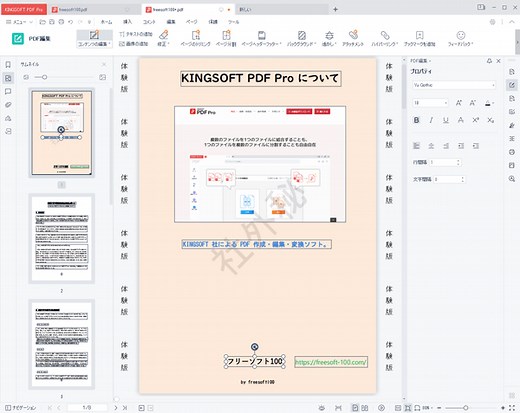The width and height of the screenshot is (520, 413).
Task: Click the page number input field
Action: tap(87, 408)
